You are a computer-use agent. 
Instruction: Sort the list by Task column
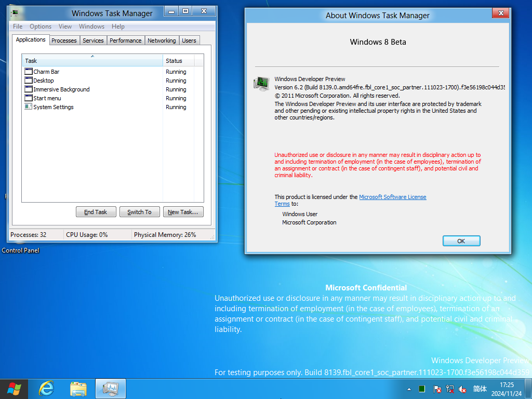92,60
